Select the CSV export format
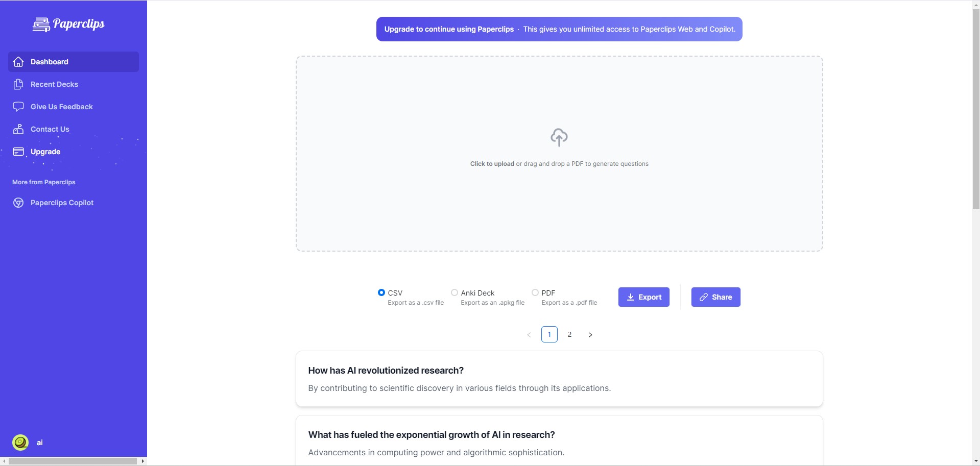 point(381,292)
